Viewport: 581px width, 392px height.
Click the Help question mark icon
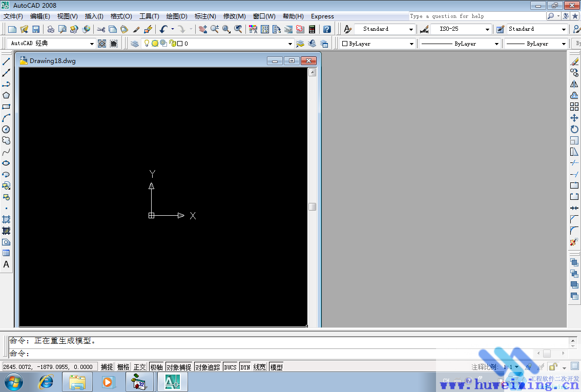[x=327, y=29]
